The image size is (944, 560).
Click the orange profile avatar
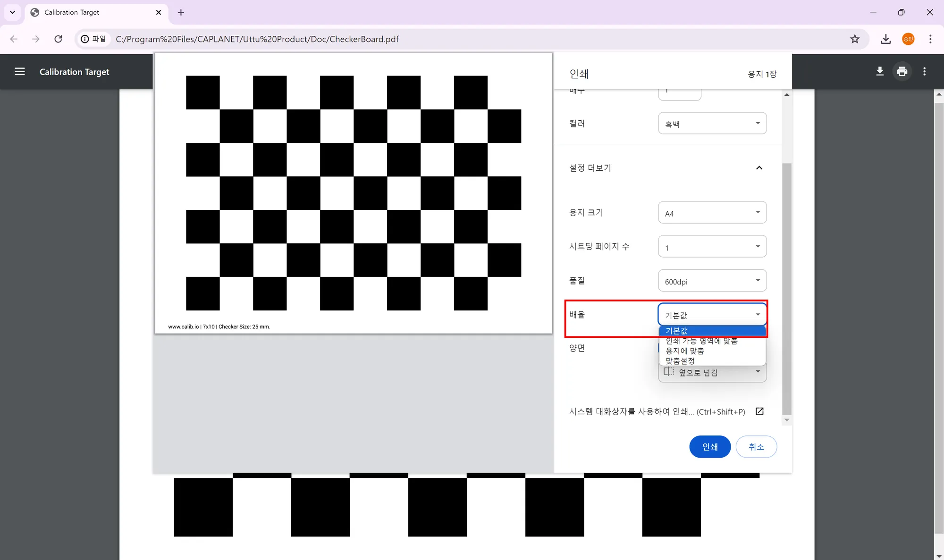(908, 39)
